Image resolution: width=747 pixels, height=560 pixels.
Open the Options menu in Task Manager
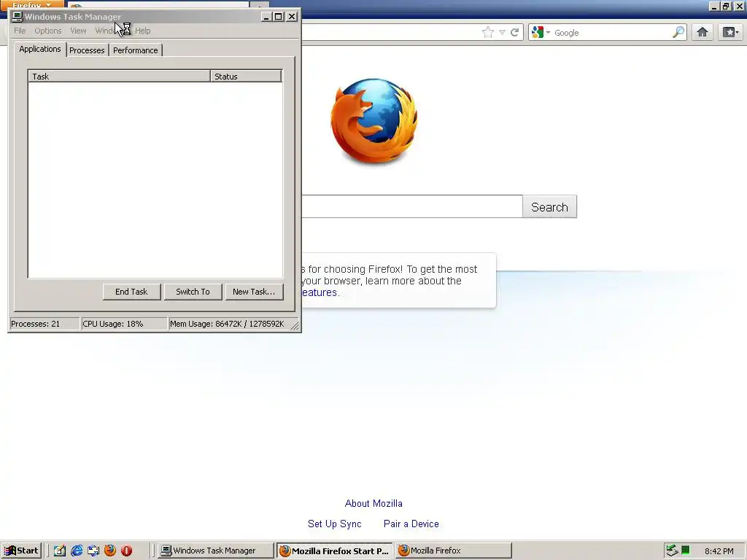point(47,31)
